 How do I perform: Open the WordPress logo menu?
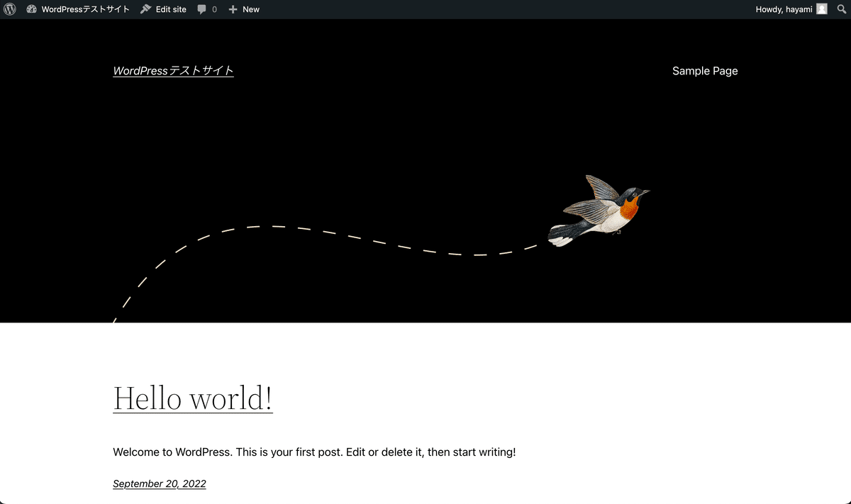click(x=10, y=9)
